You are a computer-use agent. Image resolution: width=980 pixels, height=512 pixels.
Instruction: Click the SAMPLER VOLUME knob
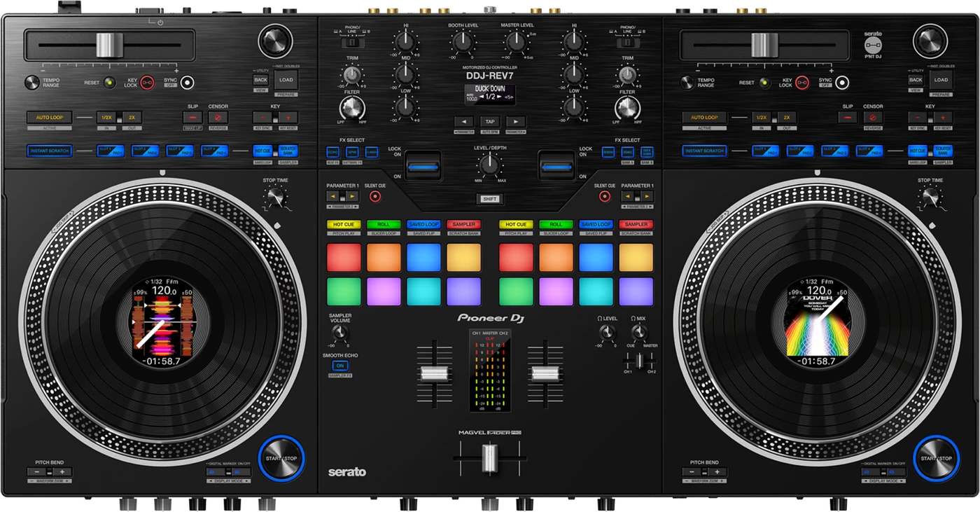(x=340, y=332)
